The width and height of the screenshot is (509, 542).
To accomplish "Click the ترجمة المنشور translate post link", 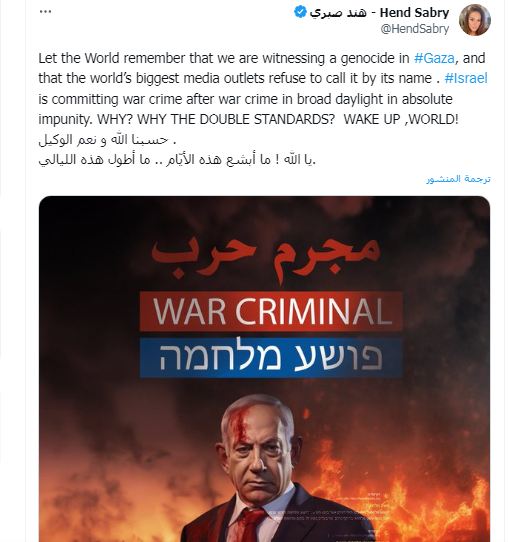I will point(458,179).
